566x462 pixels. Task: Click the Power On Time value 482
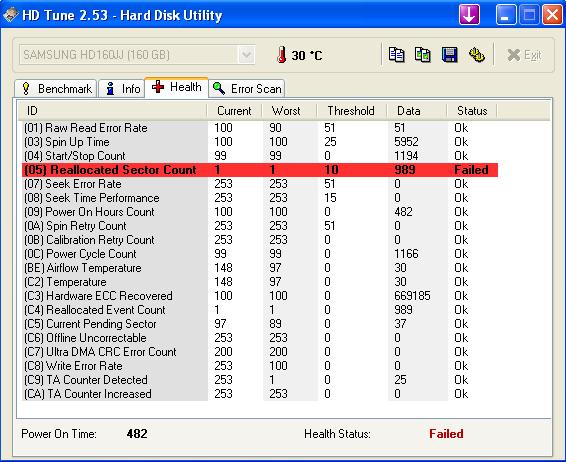pyautogui.click(x=137, y=433)
